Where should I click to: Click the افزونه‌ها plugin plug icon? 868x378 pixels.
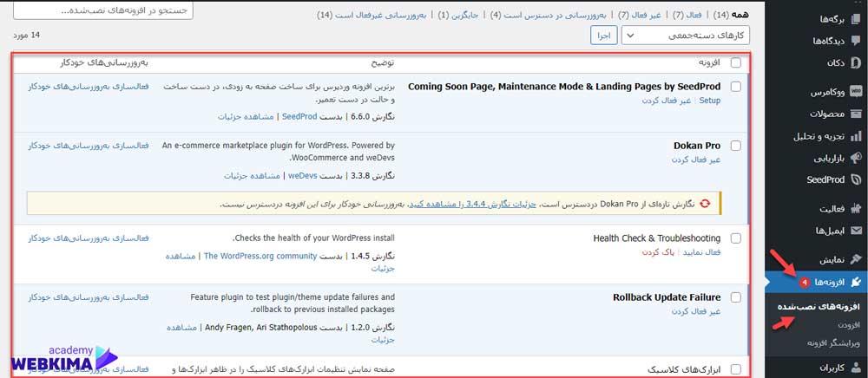coord(856,282)
